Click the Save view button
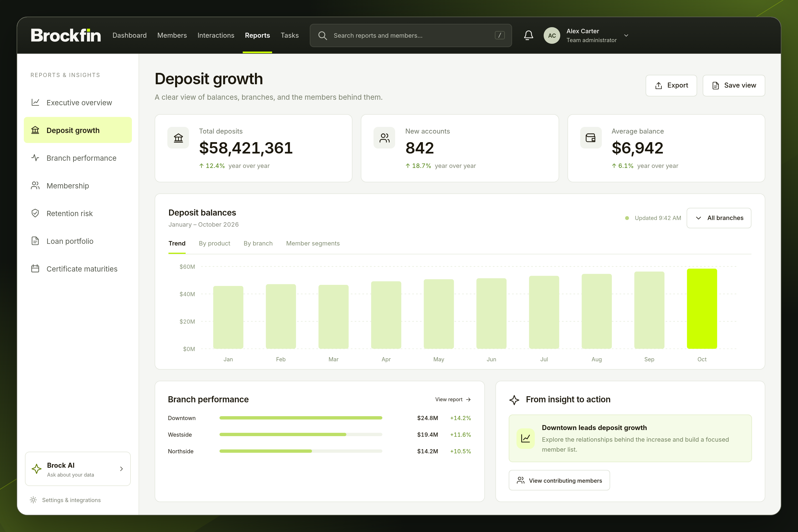The height and width of the screenshot is (532, 798). click(733, 86)
